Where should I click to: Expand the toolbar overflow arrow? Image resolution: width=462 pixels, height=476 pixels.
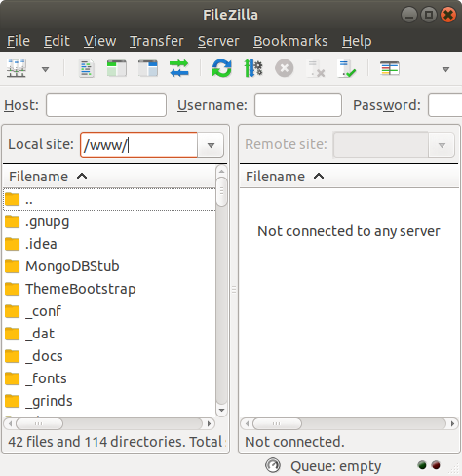pyautogui.click(x=445, y=69)
